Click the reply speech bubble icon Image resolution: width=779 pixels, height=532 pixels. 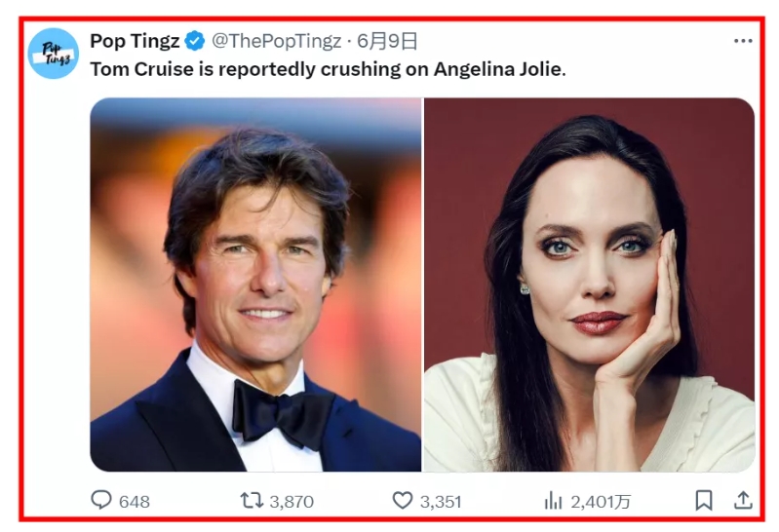[101, 500]
